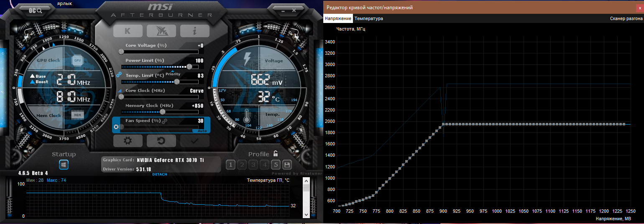Click the curve point at 900 mV

click(444, 124)
